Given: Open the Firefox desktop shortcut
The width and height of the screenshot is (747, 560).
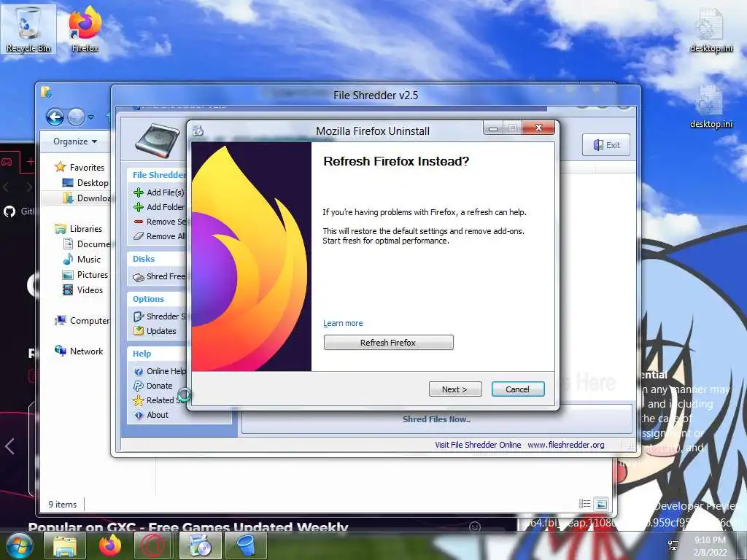Looking at the screenshot, I should [x=85, y=29].
